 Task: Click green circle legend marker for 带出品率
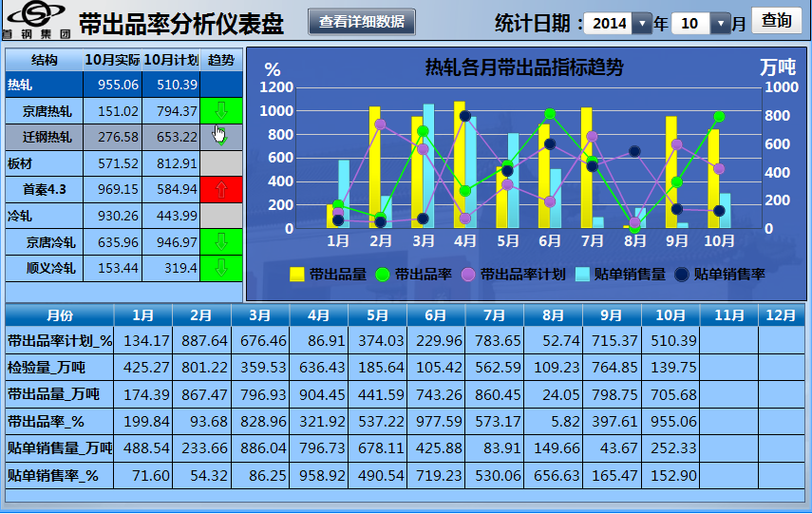coord(383,275)
